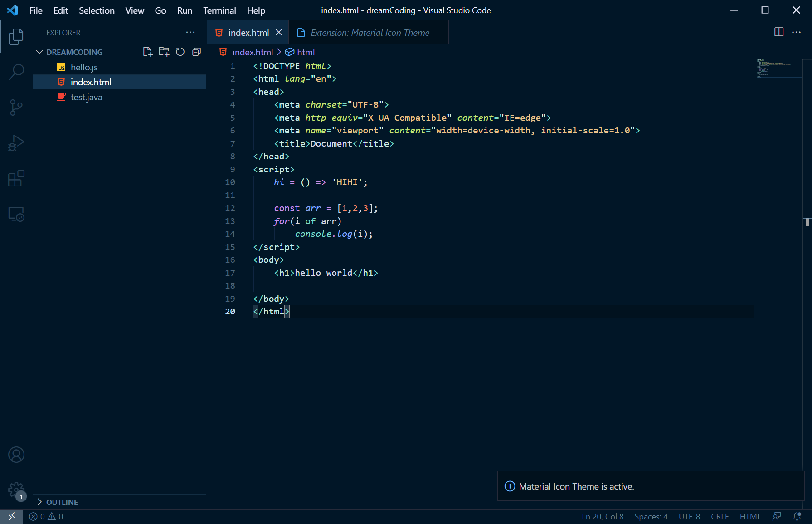Click the remote window status bar icon
The image size is (812, 524).
pyautogui.click(x=11, y=516)
